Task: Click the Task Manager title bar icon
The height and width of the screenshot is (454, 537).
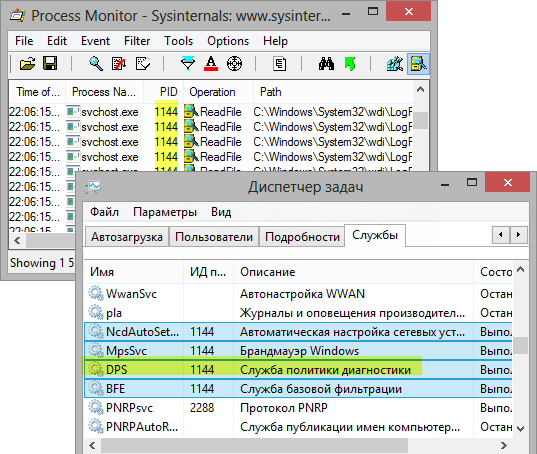Action: coord(93,187)
